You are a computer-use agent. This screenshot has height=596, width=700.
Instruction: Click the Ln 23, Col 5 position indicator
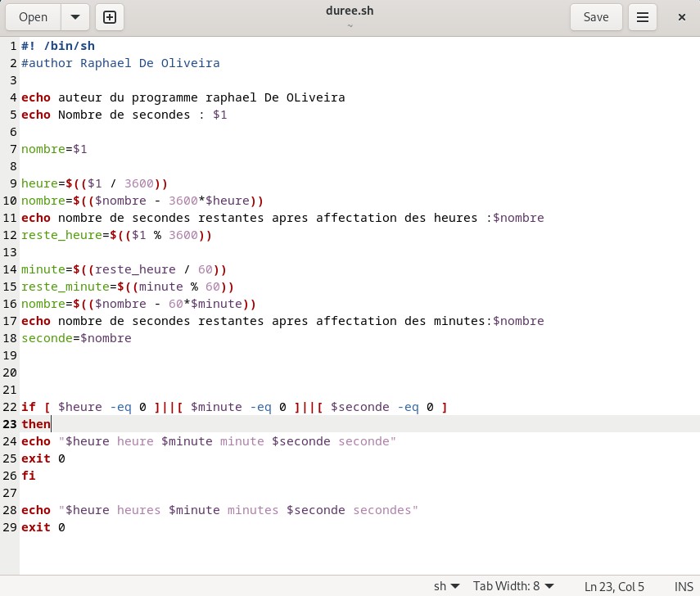[x=615, y=586]
